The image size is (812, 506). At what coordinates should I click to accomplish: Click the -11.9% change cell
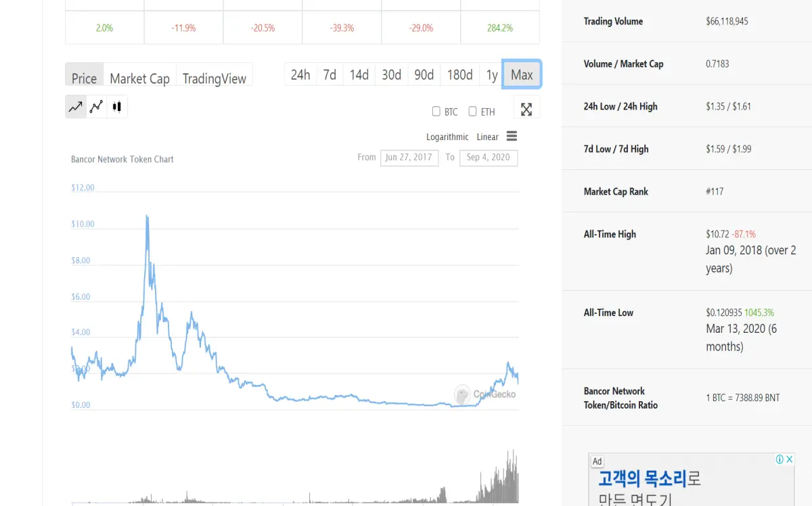click(183, 28)
